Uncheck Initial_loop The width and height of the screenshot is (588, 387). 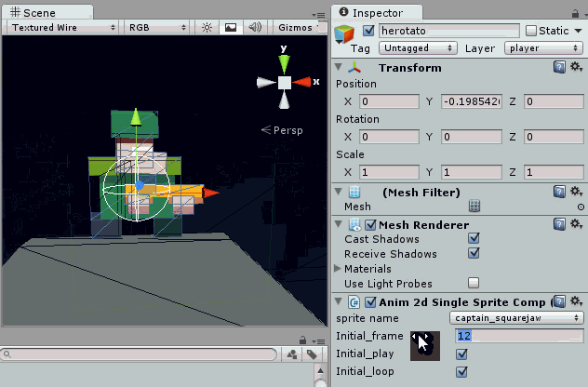[x=461, y=371]
